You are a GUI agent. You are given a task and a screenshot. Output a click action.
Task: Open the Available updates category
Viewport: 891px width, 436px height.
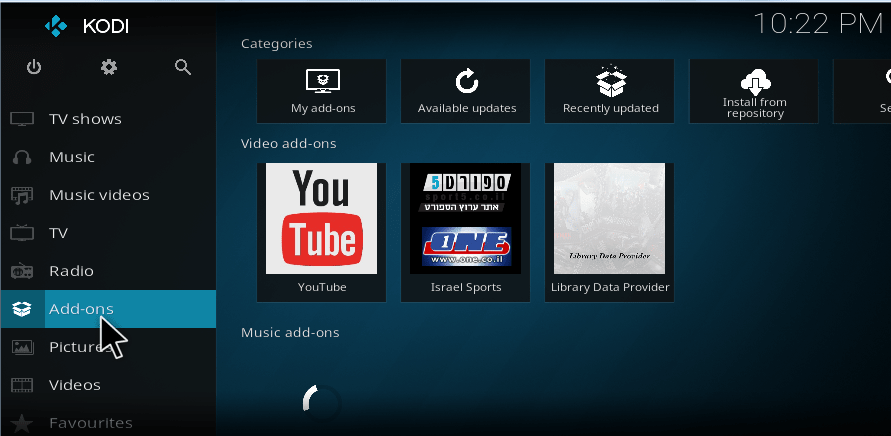(465, 91)
